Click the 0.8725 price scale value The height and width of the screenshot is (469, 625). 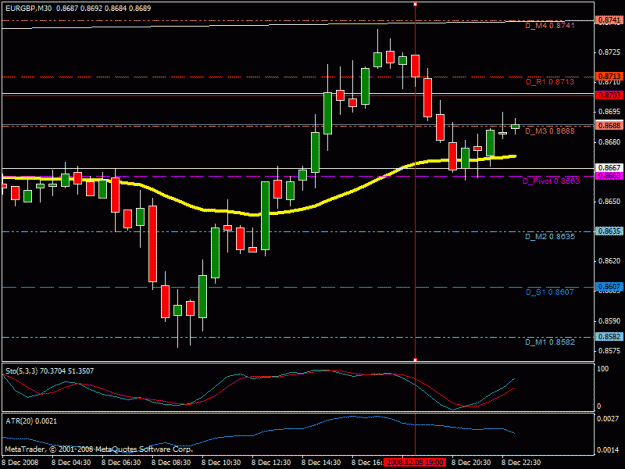click(609, 53)
